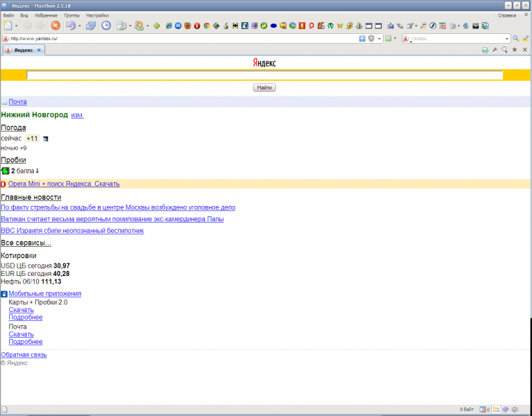The image size is (532, 416).
Task: Click the magnifier search button beside Yandex box
Action: tap(516, 38)
